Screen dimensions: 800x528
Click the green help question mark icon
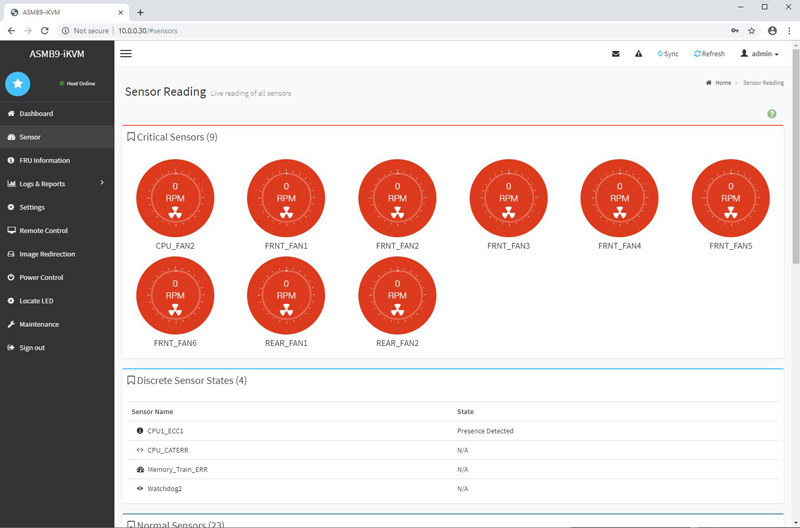(x=771, y=114)
